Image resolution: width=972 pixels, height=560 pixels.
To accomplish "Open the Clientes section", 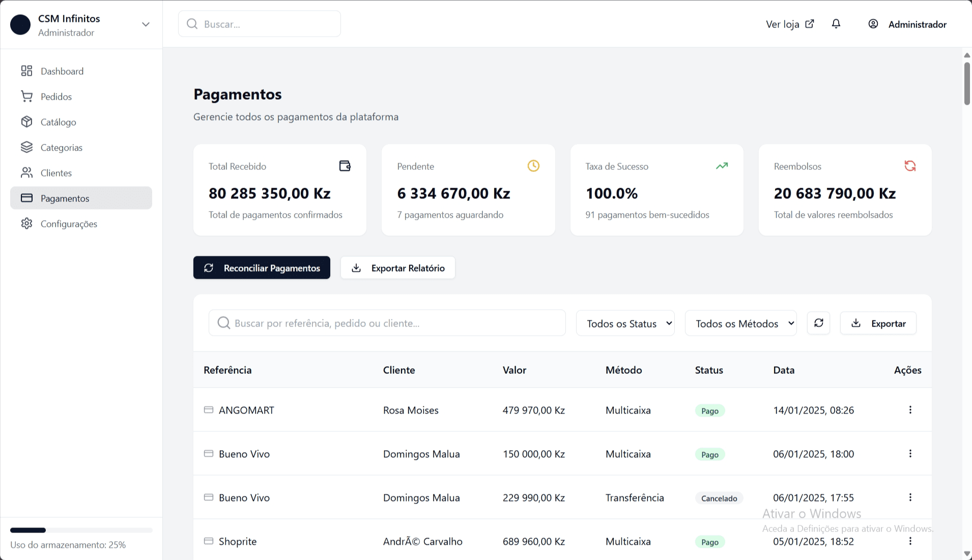I will point(81,172).
